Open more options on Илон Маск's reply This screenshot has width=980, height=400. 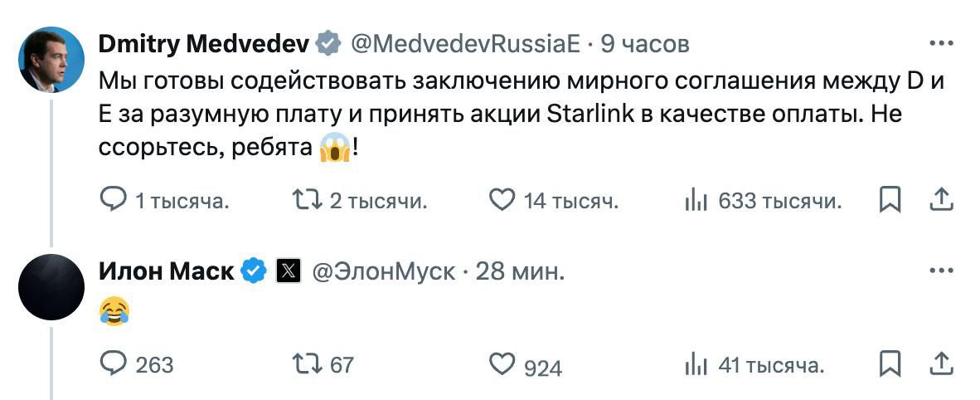(940, 271)
